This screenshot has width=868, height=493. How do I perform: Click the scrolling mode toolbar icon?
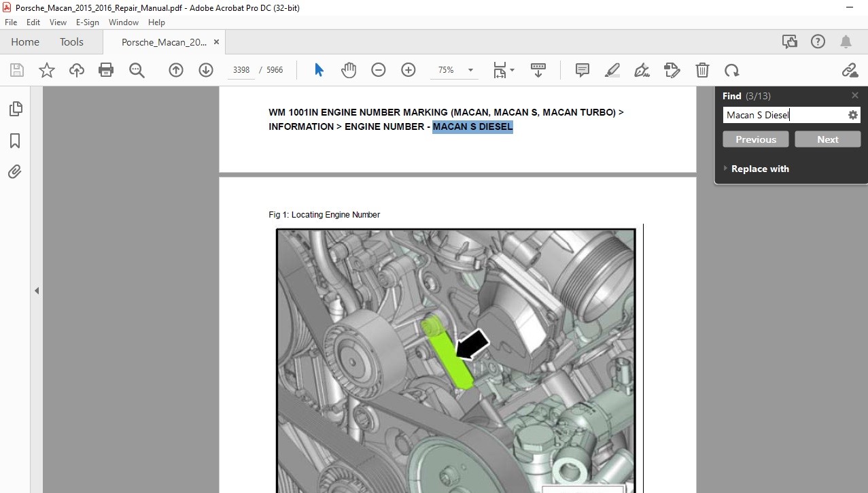538,70
